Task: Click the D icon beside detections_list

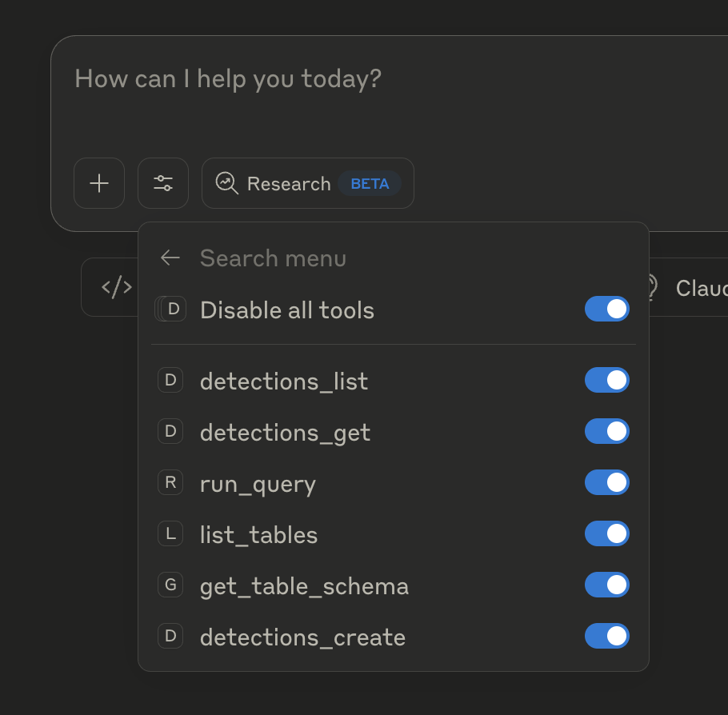Action: (170, 380)
